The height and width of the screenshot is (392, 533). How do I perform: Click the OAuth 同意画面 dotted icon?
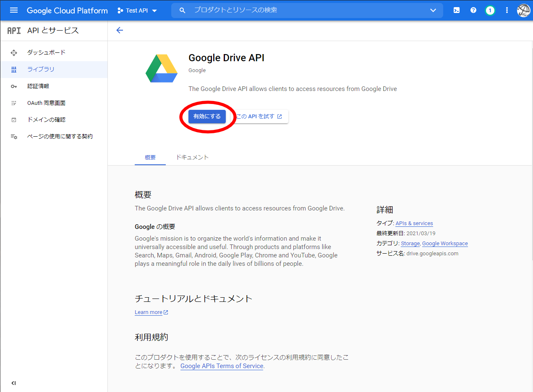pyautogui.click(x=14, y=103)
